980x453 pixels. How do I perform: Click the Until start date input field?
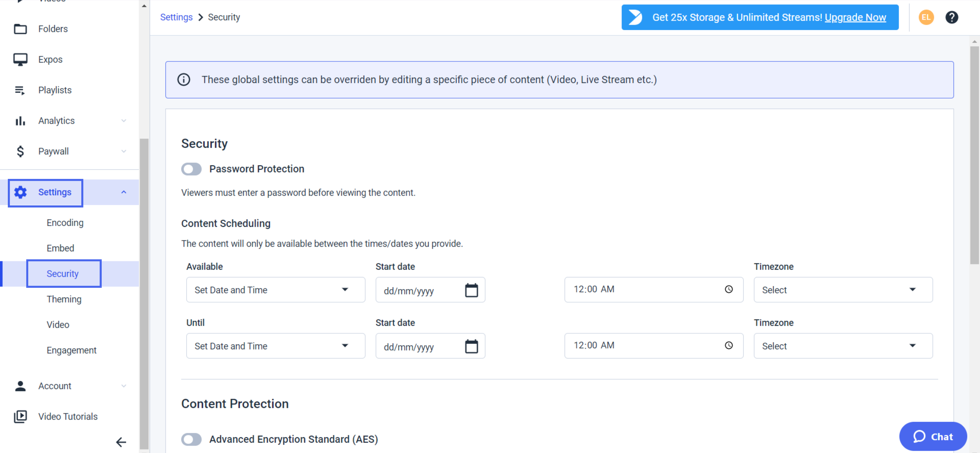click(430, 346)
